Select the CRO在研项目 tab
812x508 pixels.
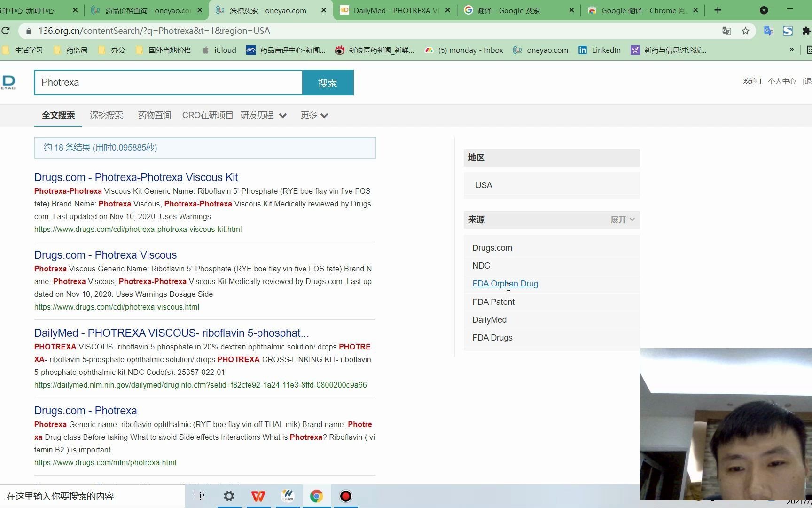208,115
